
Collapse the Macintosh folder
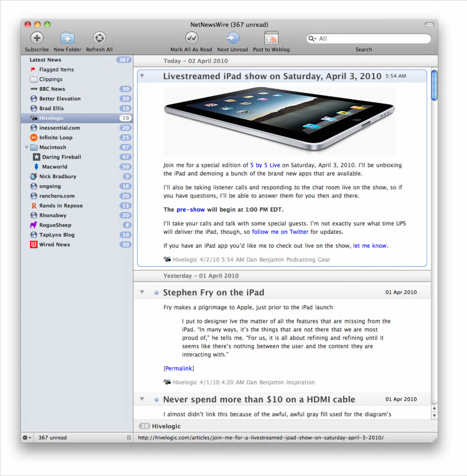coord(27,147)
